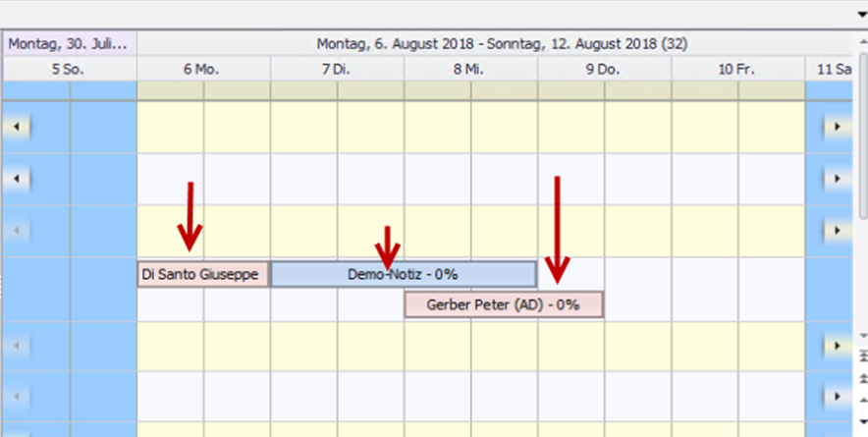Click the double-arrow page-up scroll icon

tap(862, 378)
